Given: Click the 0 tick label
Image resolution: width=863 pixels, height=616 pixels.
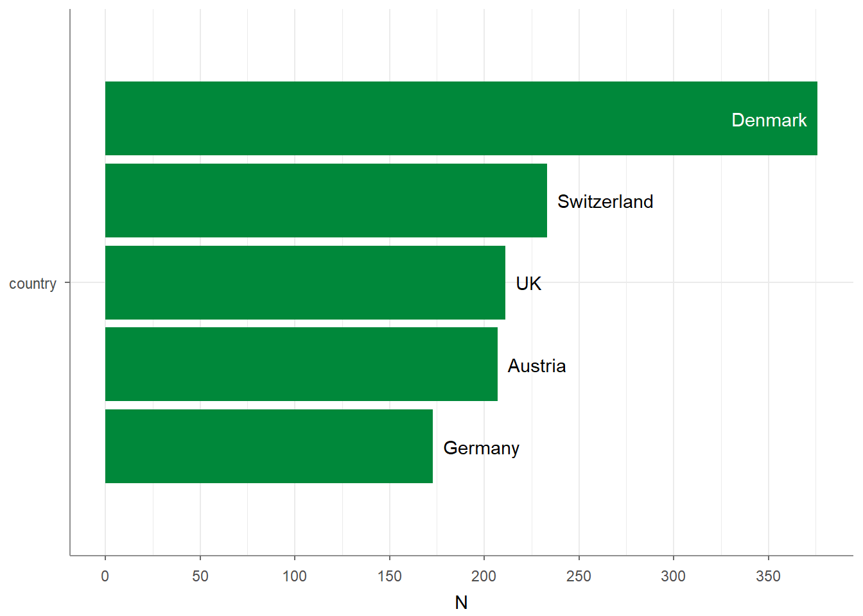Looking at the screenshot, I should click(x=105, y=576).
